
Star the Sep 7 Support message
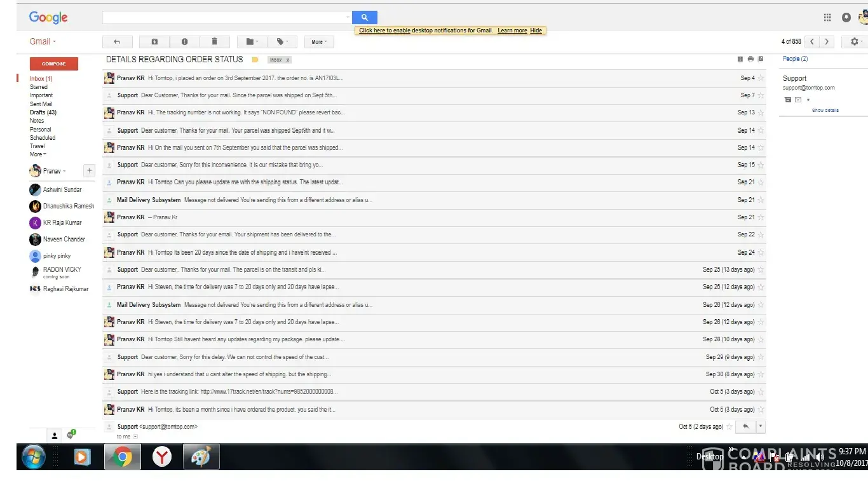pos(761,95)
